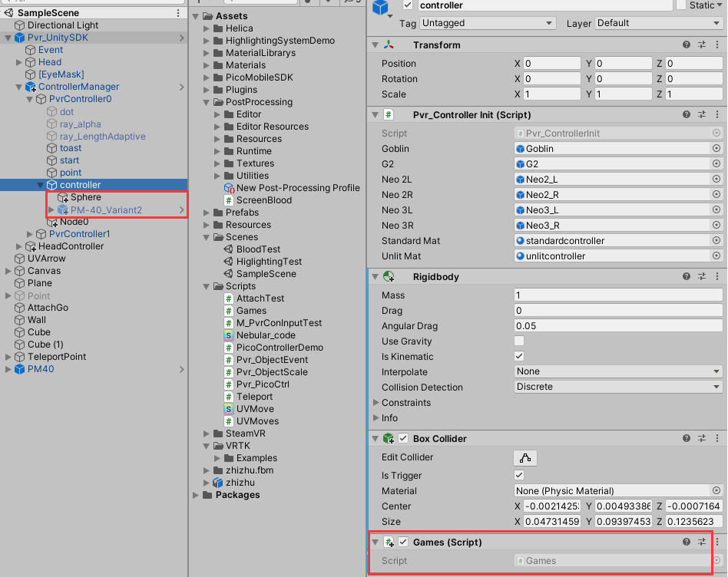Click the Position X input field
The height and width of the screenshot is (577, 728).
tap(551, 63)
